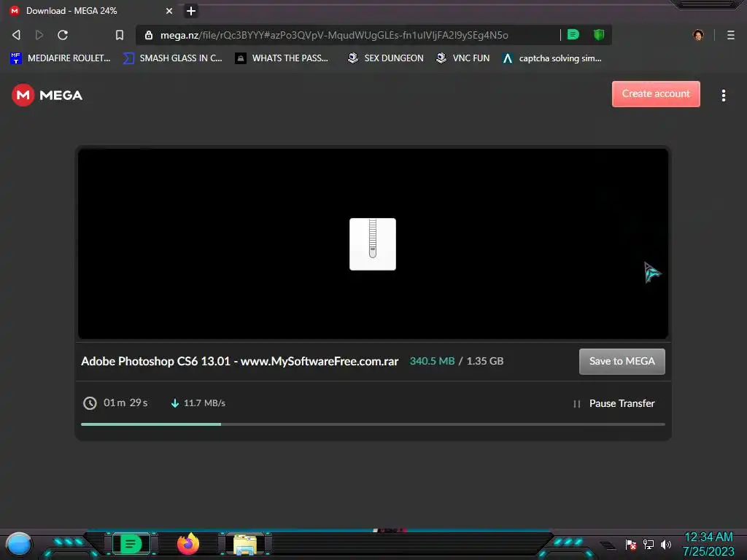Image resolution: width=747 pixels, height=560 pixels.
Task: Reload the MEGA download page
Action: click(x=63, y=35)
